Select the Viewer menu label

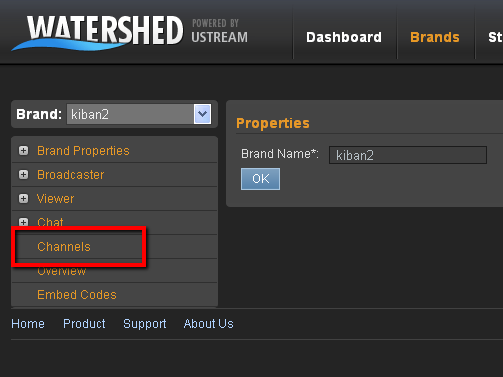pyautogui.click(x=55, y=199)
